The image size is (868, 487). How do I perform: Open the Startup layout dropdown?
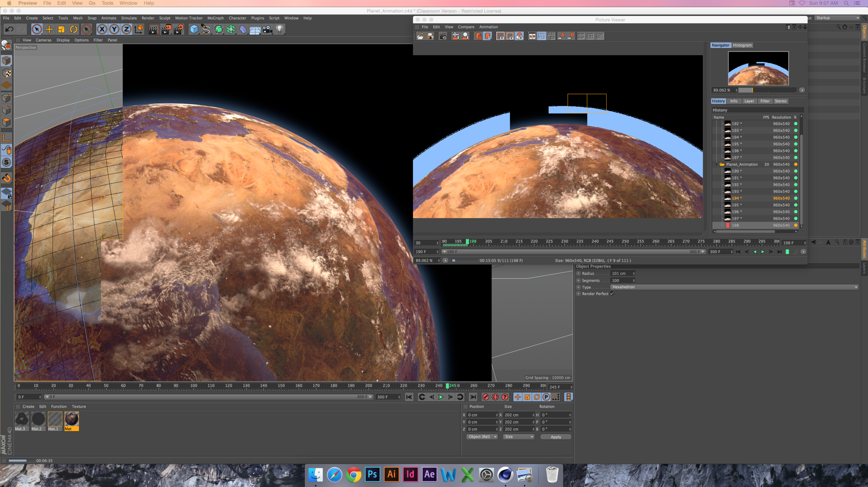click(x=837, y=18)
